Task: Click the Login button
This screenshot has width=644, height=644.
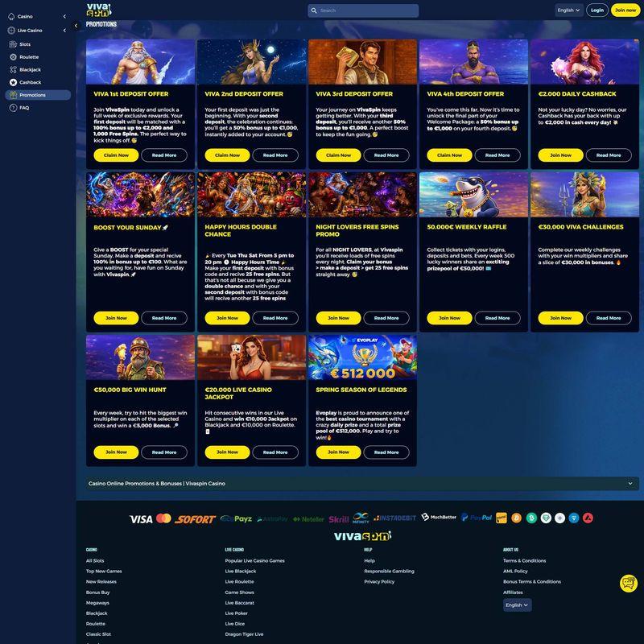Action: pyautogui.click(x=597, y=10)
